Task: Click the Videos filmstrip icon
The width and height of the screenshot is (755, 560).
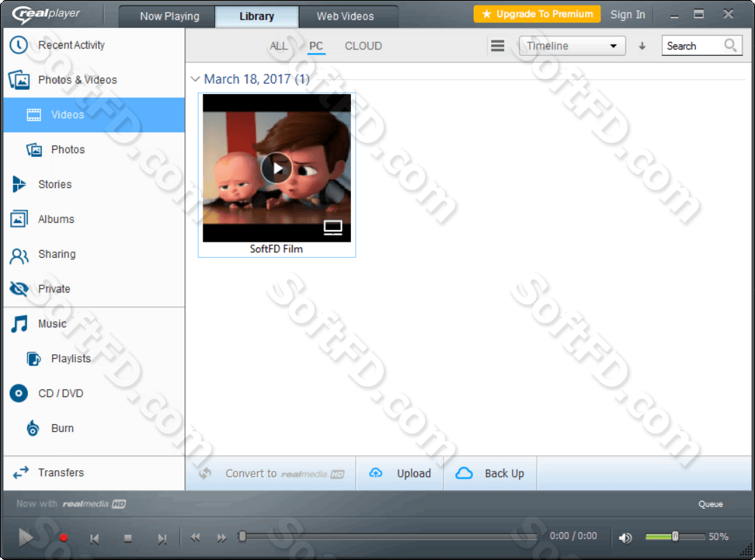Action: click(33, 115)
